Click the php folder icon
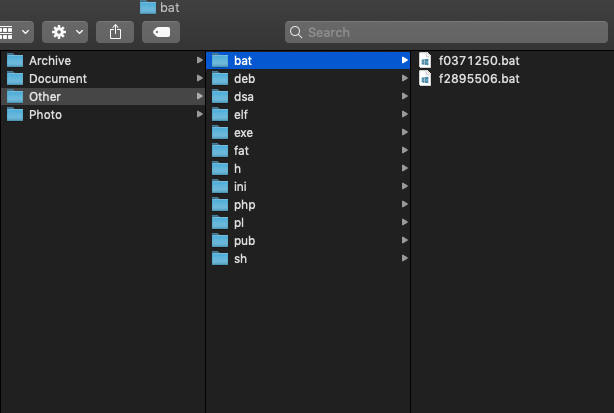Image resolution: width=614 pixels, height=413 pixels. point(220,204)
